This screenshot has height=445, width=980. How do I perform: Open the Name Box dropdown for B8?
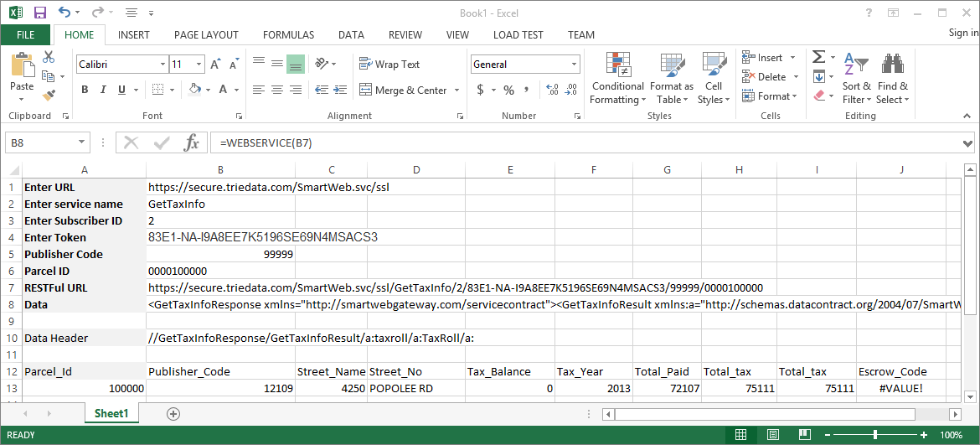[81, 143]
